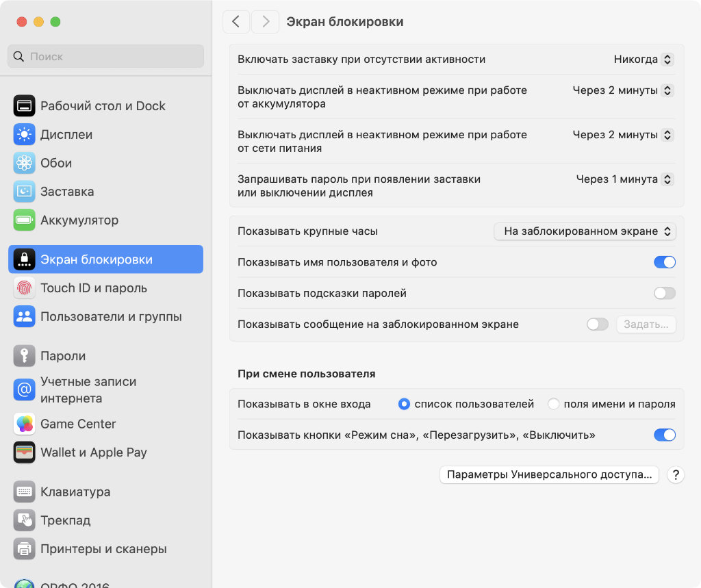The width and height of the screenshot is (701, 588).
Task: Click the Поиск search field
Action: [x=106, y=56]
